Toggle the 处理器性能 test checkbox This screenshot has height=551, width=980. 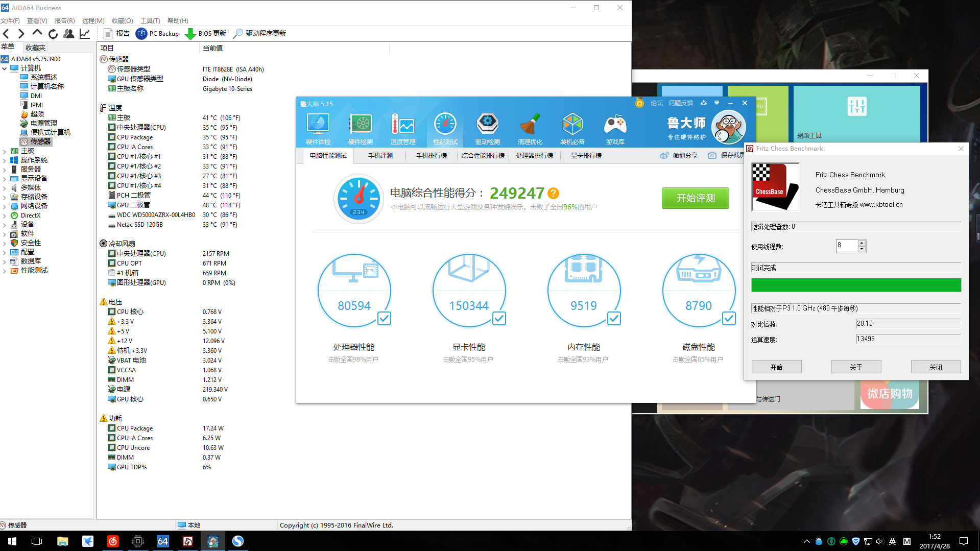(x=384, y=319)
